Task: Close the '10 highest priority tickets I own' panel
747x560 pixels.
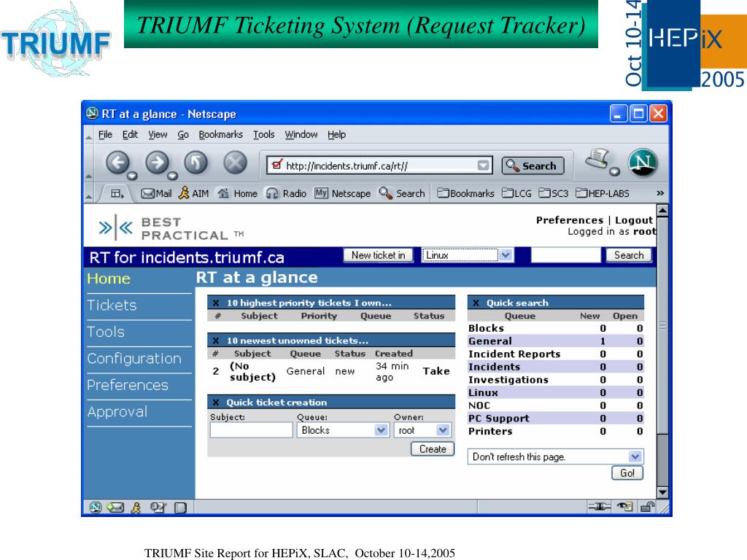Action: pyautogui.click(x=216, y=303)
